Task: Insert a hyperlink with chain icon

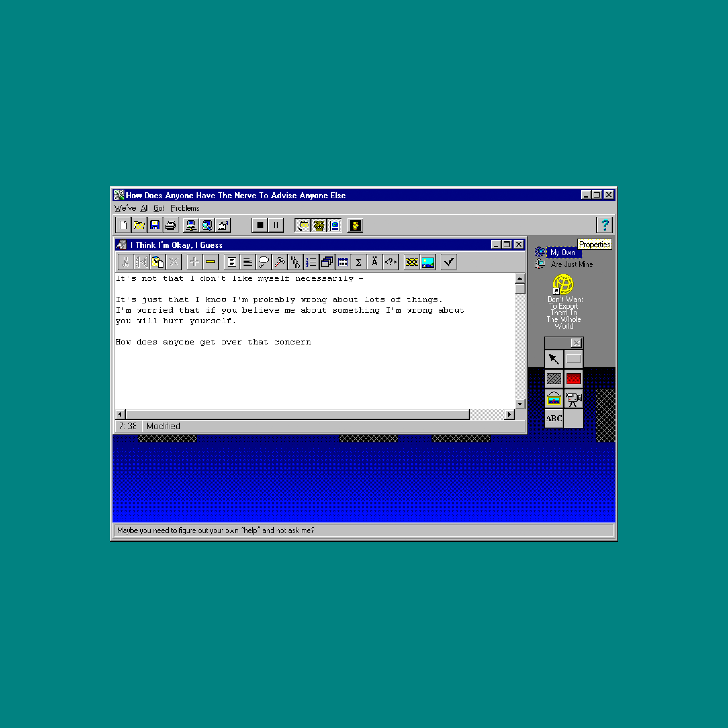Action: [412, 262]
